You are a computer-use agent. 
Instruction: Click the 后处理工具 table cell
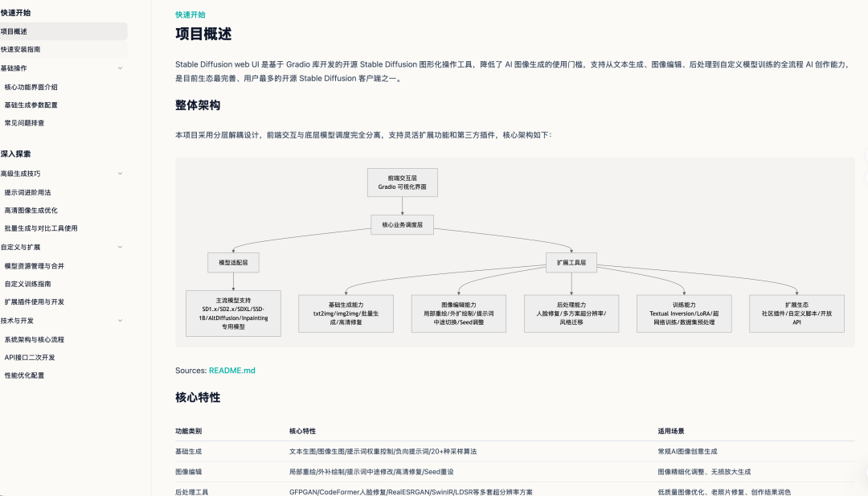[192, 492]
